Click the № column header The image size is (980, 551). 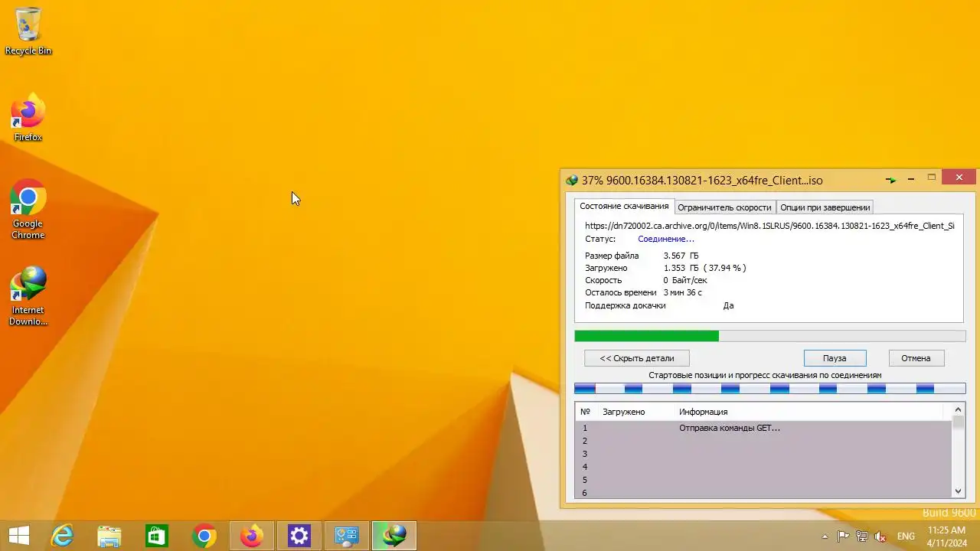click(x=586, y=412)
